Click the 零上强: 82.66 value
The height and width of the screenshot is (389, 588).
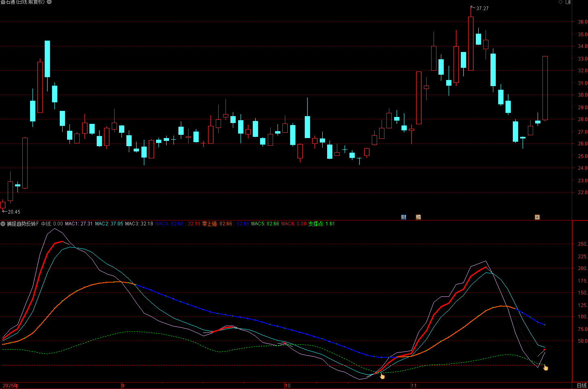(x=217, y=224)
